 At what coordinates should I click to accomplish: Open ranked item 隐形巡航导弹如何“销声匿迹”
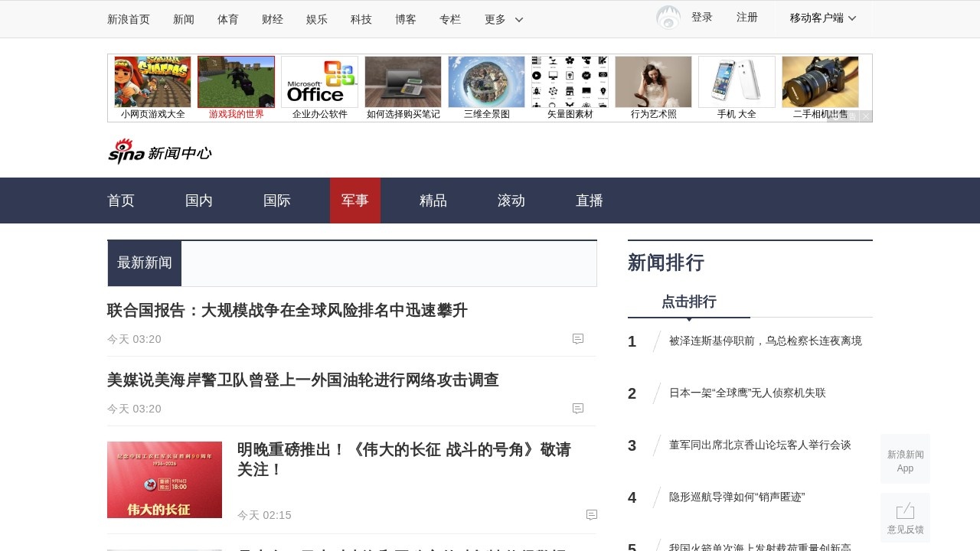tap(737, 497)
